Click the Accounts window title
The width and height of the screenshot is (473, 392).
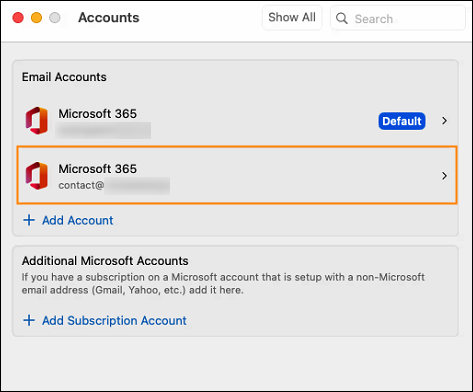coord(109,18)
